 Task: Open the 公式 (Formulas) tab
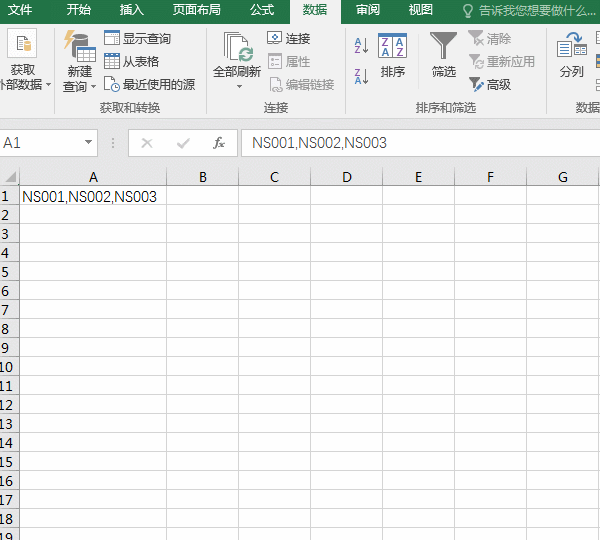pyautogui.click(x=262, y=10)
